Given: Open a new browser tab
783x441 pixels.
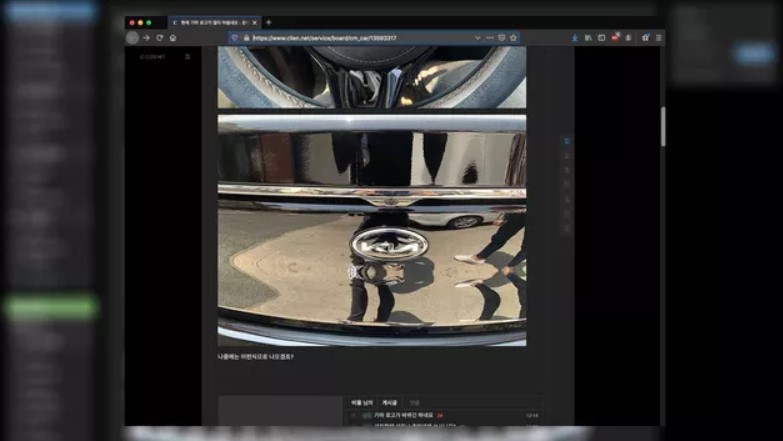Looking at the screenshot, I should tap(268, 22).
